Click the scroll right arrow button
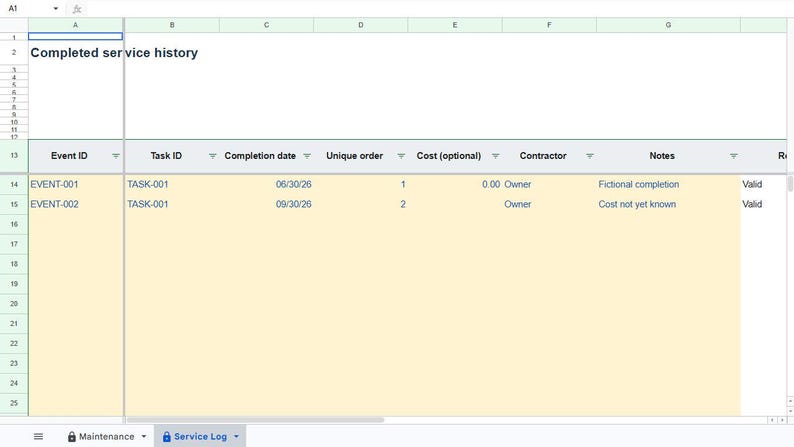The width and height of the screenshot is (794, 447). click(x=782, y=420)
